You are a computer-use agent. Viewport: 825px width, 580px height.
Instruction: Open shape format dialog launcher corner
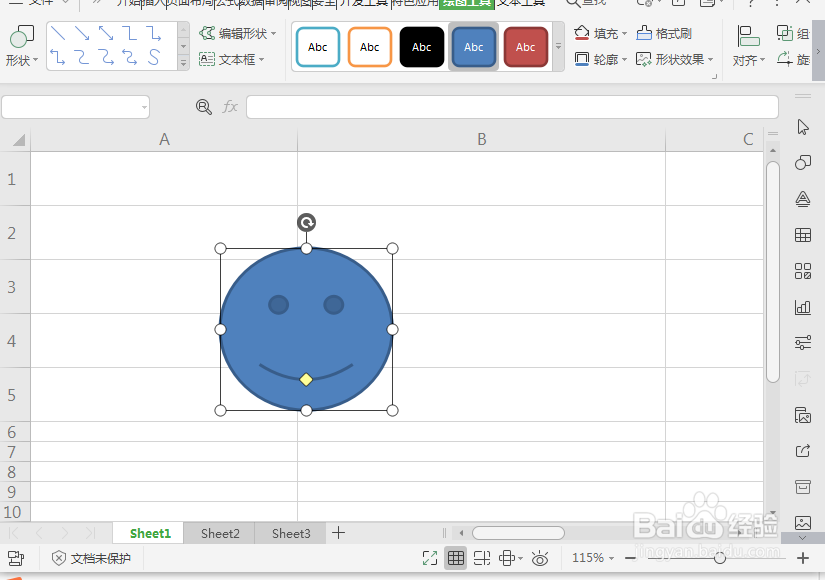pyautogui.click(x=714, y=77)
